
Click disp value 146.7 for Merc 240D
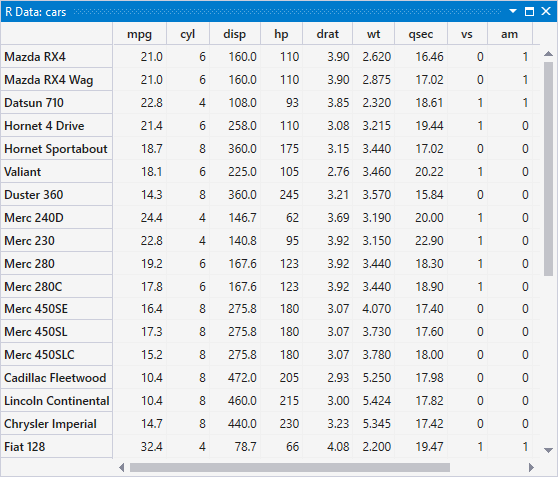(242, 217)
